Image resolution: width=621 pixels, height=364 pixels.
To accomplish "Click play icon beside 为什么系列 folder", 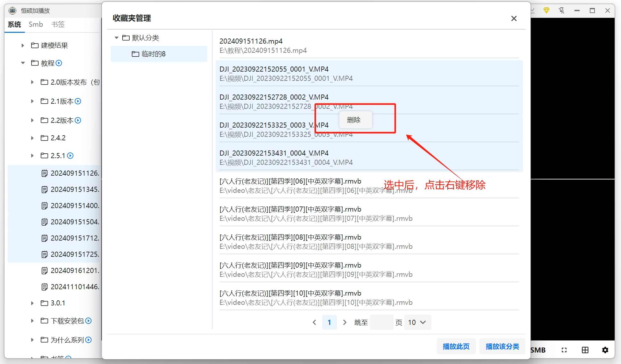I will pyautogui.click(x=89, y=340).
